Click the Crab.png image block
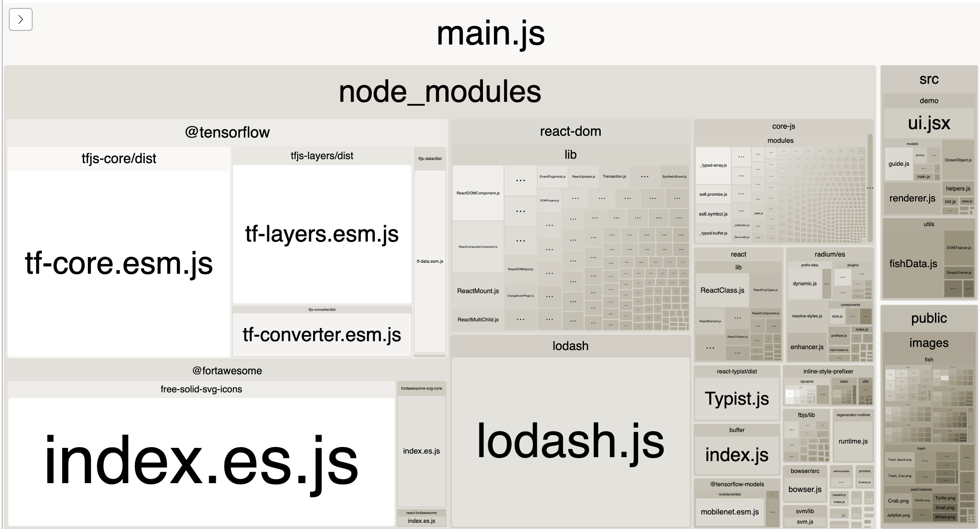The image size is (980, 529). click(x=898, y=501)
